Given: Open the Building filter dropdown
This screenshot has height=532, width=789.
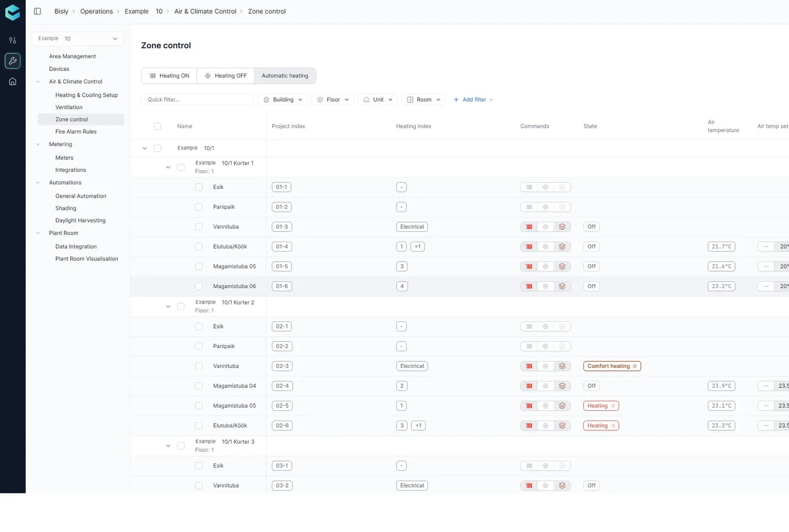Looking at the screenshot, I should click(x=283, y=100).
